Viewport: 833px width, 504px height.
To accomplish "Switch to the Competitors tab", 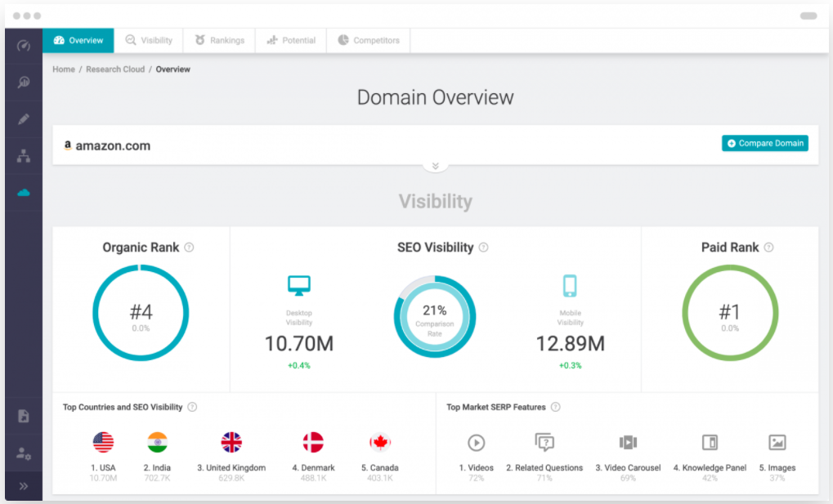I will tap(369, 40).
